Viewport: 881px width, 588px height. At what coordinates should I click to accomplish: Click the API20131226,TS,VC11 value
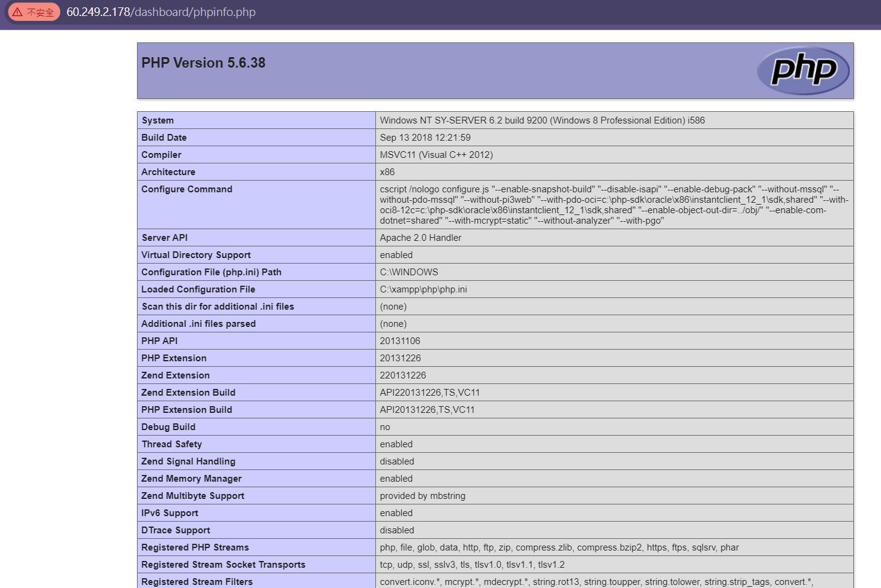(x=427, y=410)
